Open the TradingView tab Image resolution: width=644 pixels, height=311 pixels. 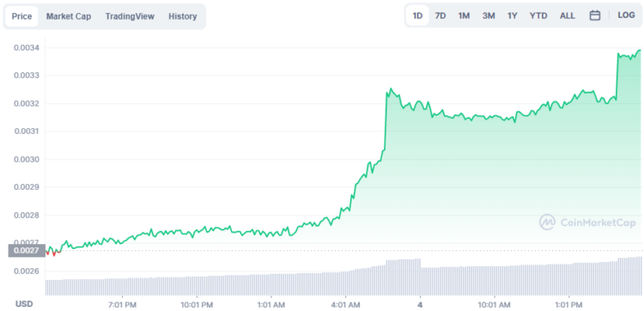coord(130,16)
